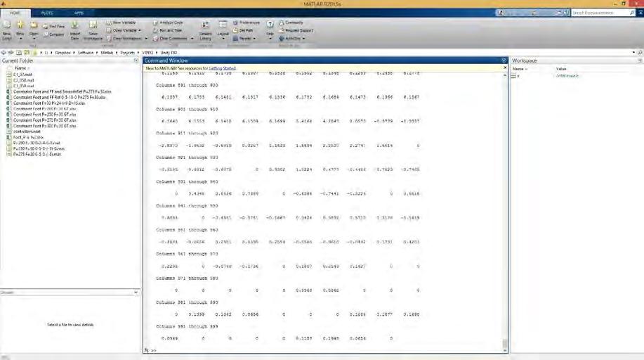Viewport: 644px width, 360px height.
Task: Click the Command Window vertical scrollbar thumb
Action: click(505, 343)
